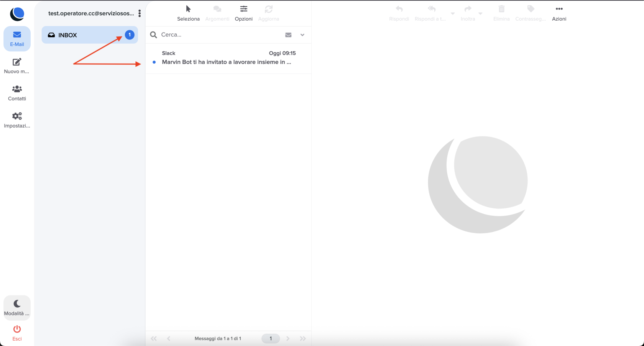Click the Rispondi reply button

pyautogui.click(x=399, y=13)
